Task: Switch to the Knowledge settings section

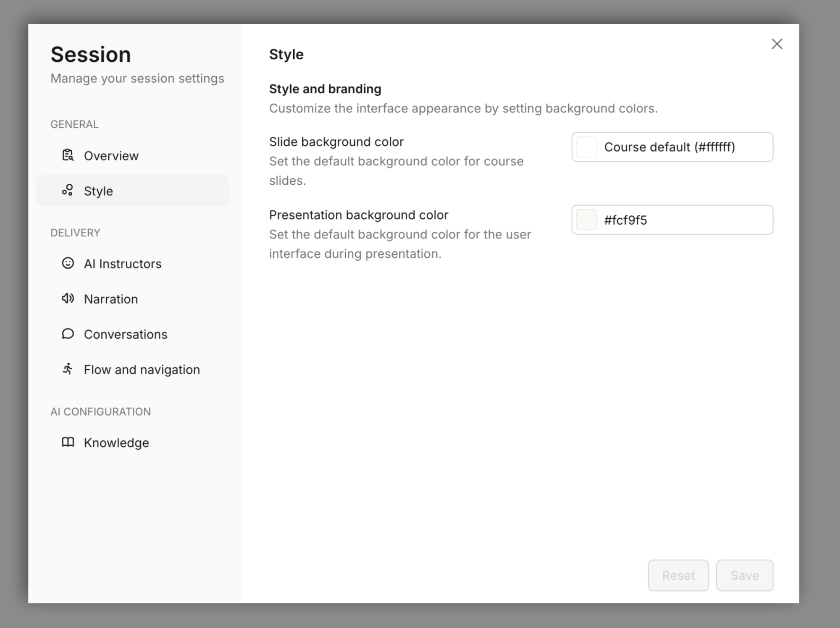Action: (116, 442)
